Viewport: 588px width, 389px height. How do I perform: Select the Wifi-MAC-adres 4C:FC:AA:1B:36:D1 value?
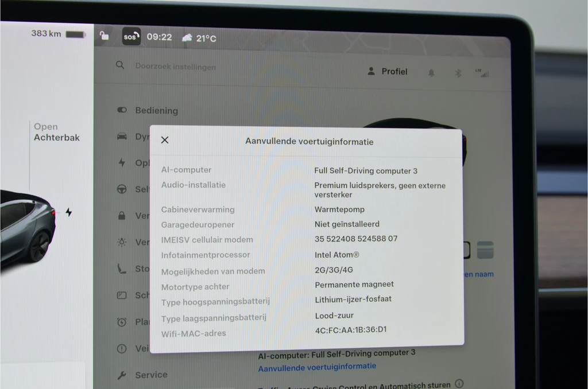351,330
